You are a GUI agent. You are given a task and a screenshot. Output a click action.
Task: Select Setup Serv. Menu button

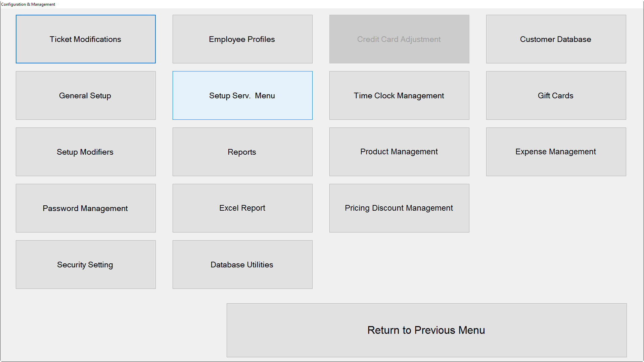pos(242,95)
